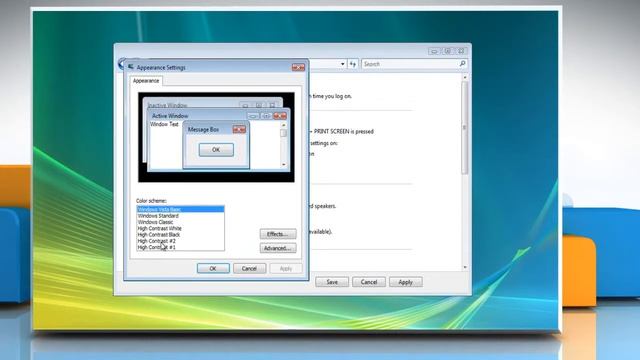Click the preview Message Box OK button
Image resolution: width=640 pixels, height=360 pixels.
point(216,150)
